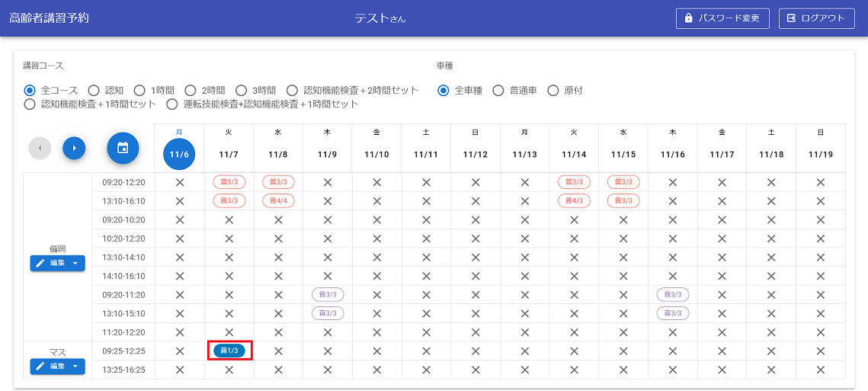Click the next week arrow button
This screenshot has height=391, width=868.
74,148
